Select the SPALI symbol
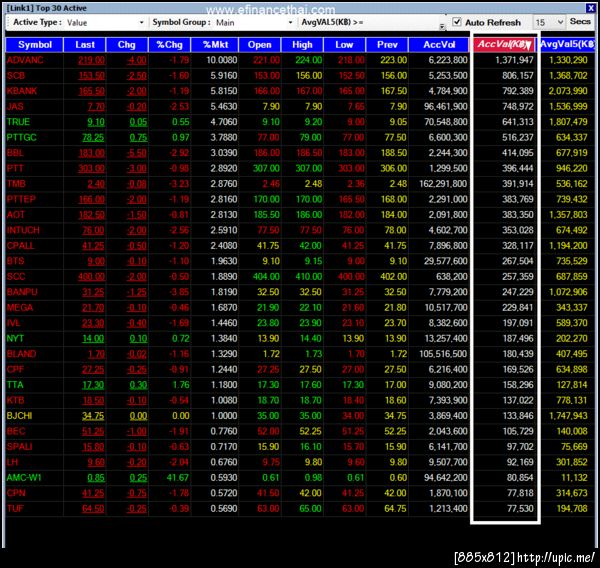 tap(19, 447)
